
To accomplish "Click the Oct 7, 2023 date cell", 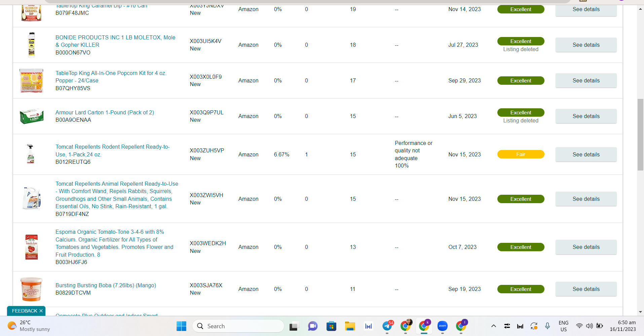I will click(462, 247).
